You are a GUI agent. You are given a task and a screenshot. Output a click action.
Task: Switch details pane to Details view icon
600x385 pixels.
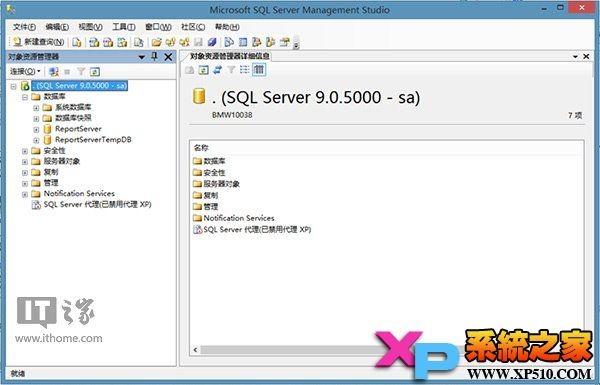(259, 70)
